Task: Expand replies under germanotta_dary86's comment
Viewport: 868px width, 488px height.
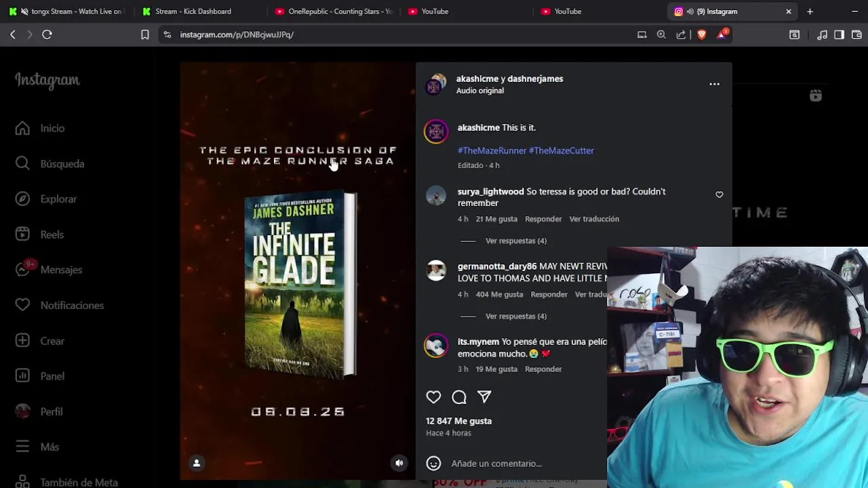Action: coord(516,316)
